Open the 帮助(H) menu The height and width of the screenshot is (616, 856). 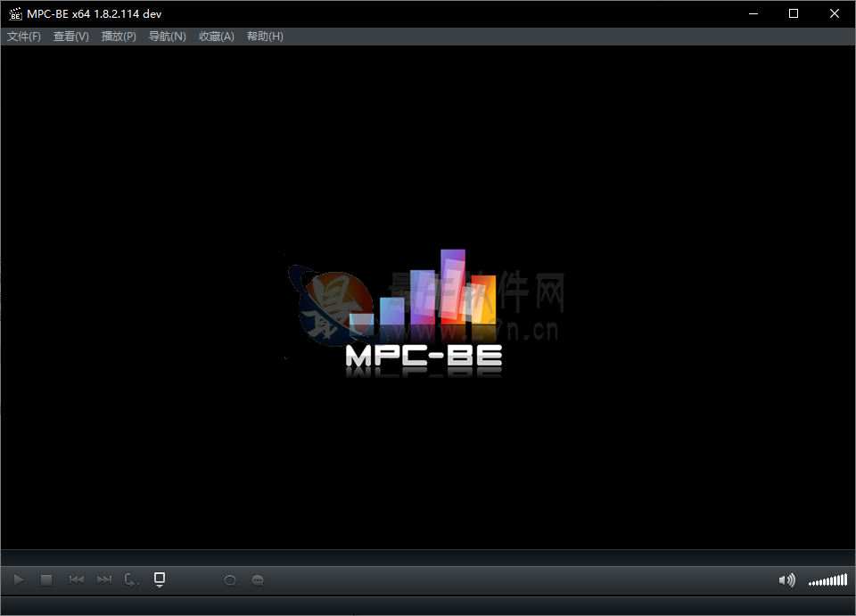point(266,37)
